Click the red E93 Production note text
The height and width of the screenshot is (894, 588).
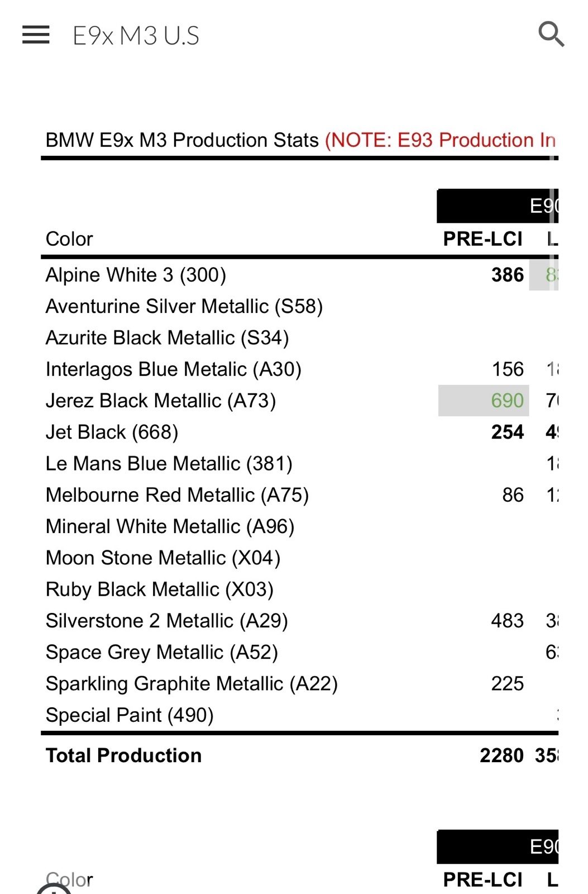(441, 140)
